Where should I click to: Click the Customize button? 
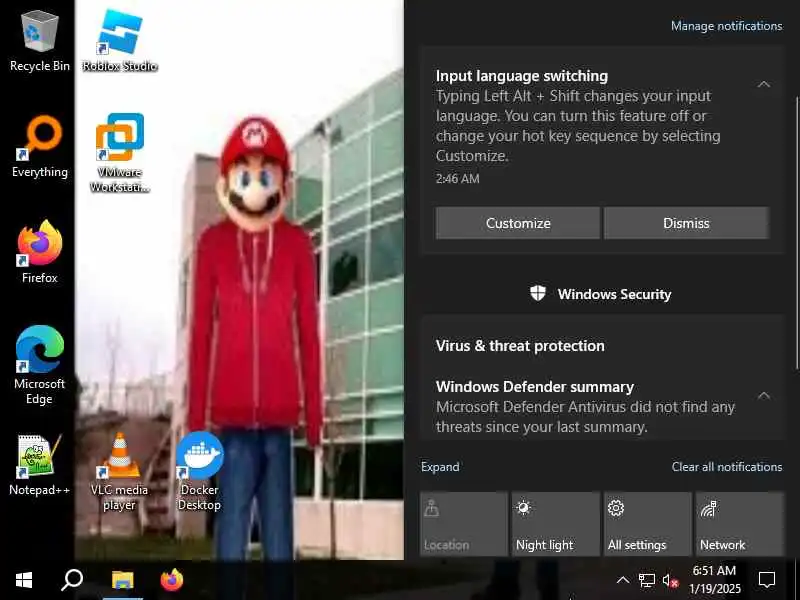coord(518,223)
